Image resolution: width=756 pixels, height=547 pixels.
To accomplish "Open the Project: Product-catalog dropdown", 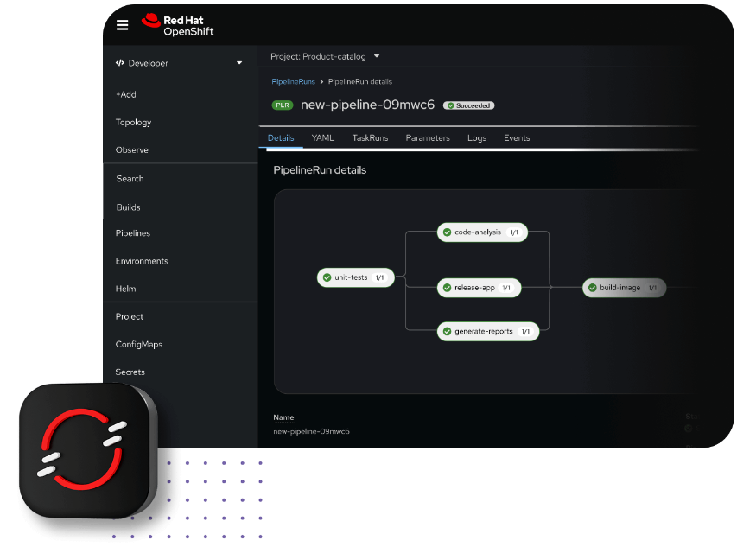I will pyautogui.click(x=325, y=56).
